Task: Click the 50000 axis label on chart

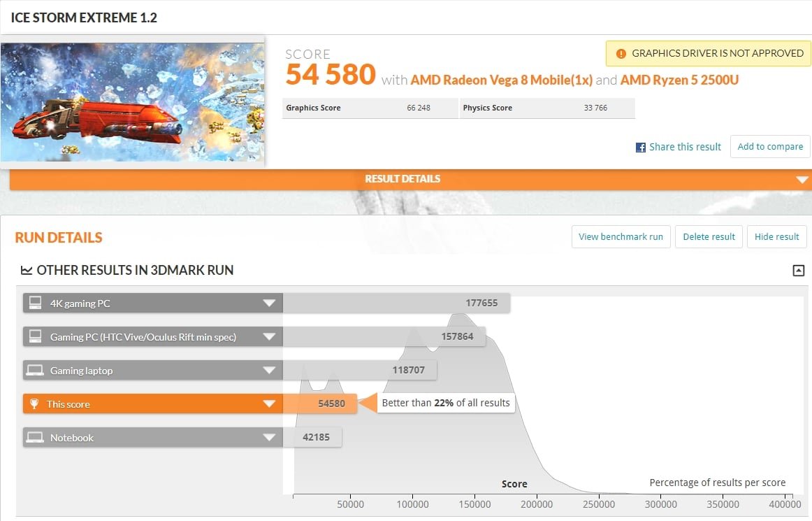Action: [351, 504]
